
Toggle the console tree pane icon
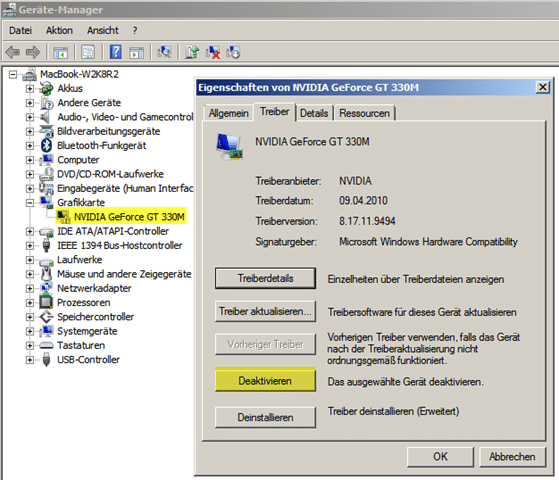point(60,52)
